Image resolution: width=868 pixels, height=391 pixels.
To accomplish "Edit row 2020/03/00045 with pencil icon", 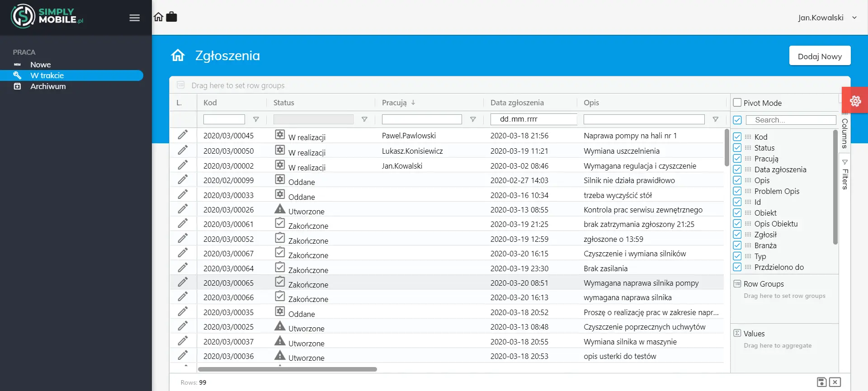I will [183, 135].
